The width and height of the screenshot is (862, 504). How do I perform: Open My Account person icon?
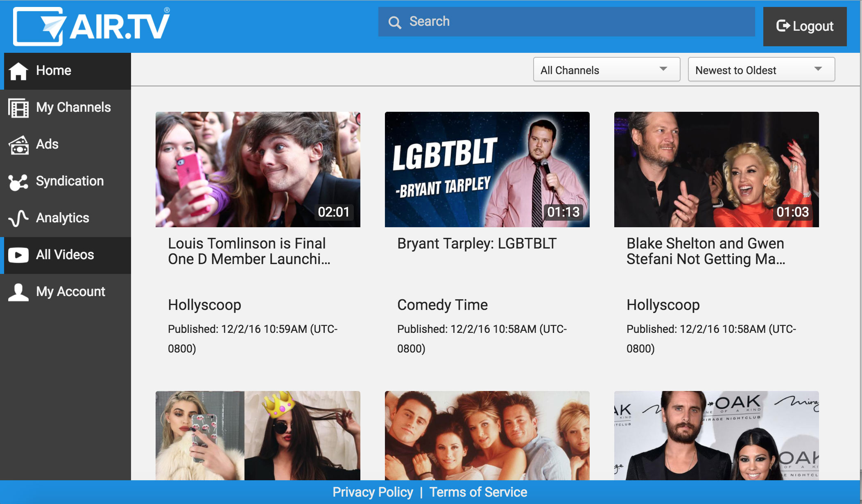[18, 292]
